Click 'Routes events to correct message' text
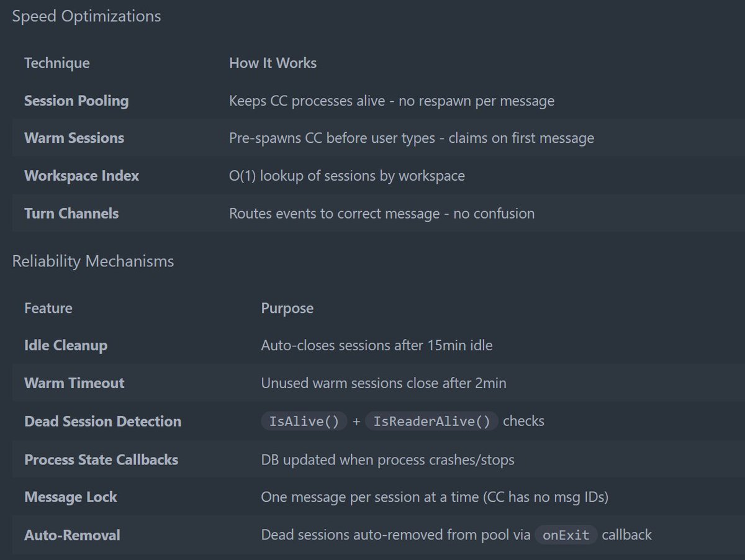This screenshot has width=745, height=560. click(x=335, y=214)
